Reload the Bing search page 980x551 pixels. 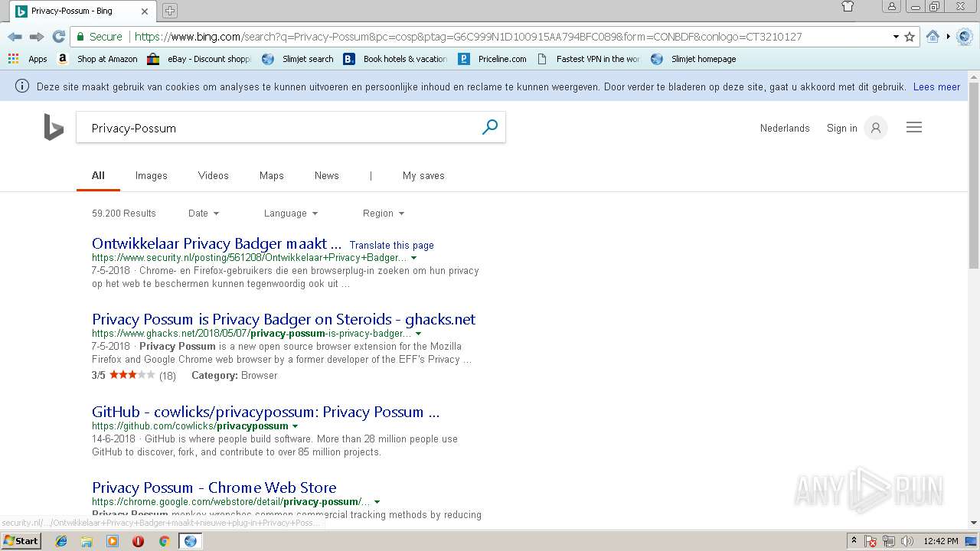58,37
